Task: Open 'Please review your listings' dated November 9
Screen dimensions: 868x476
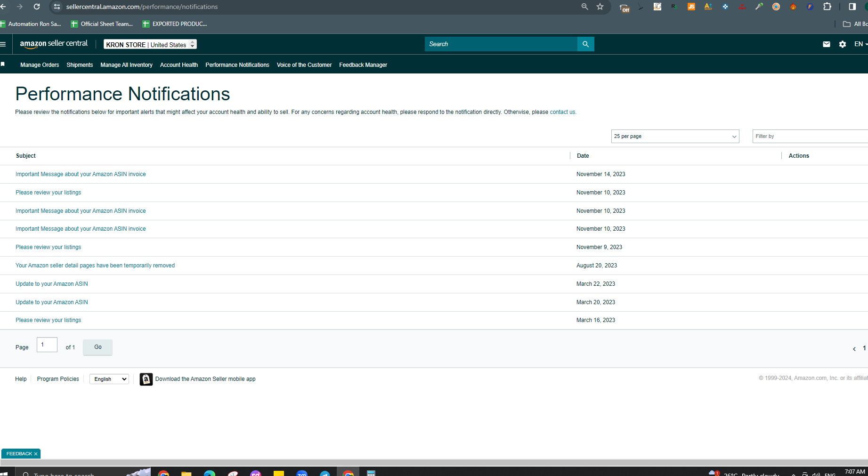Action: click(x=48, y=247)
